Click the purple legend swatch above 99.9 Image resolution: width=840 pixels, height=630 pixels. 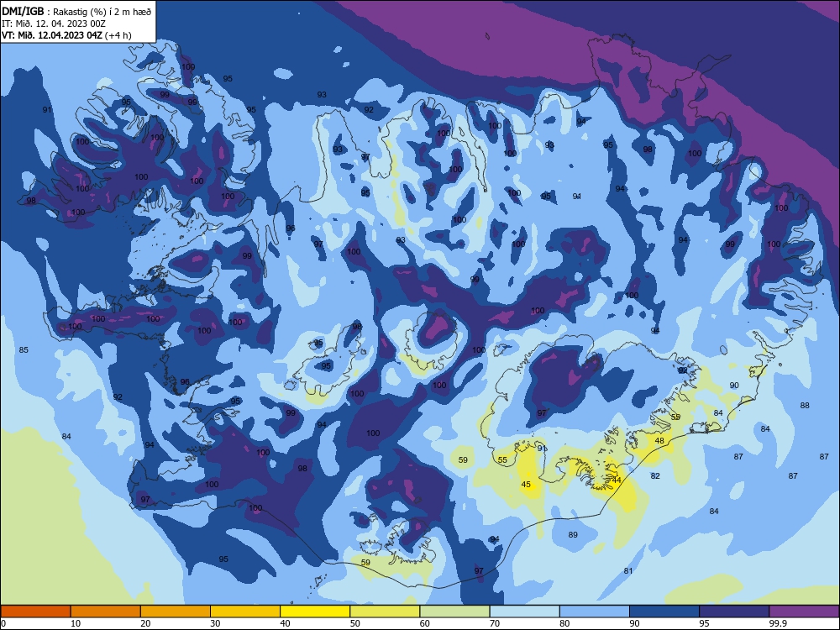click(804, 612)
